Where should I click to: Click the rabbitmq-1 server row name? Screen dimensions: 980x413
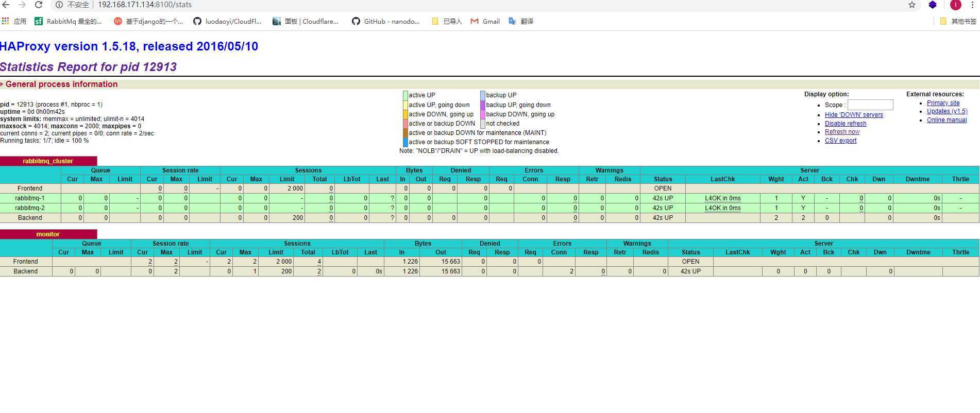click(x=30, y=198)
